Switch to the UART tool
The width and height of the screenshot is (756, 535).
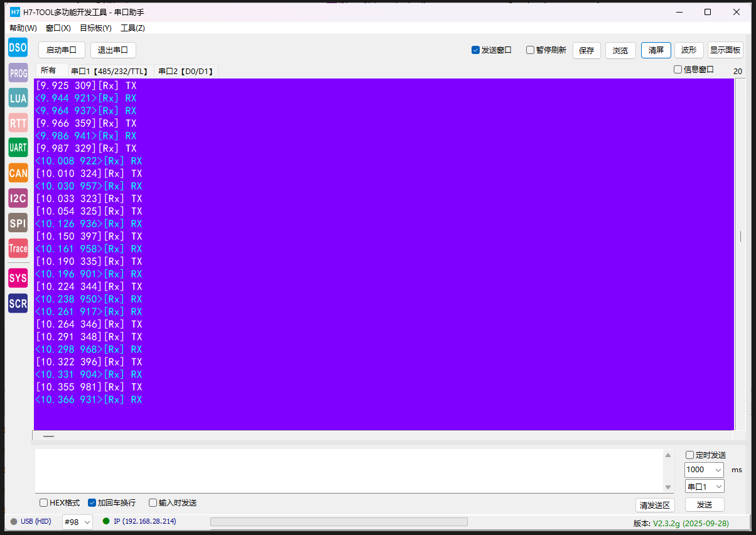18,148
